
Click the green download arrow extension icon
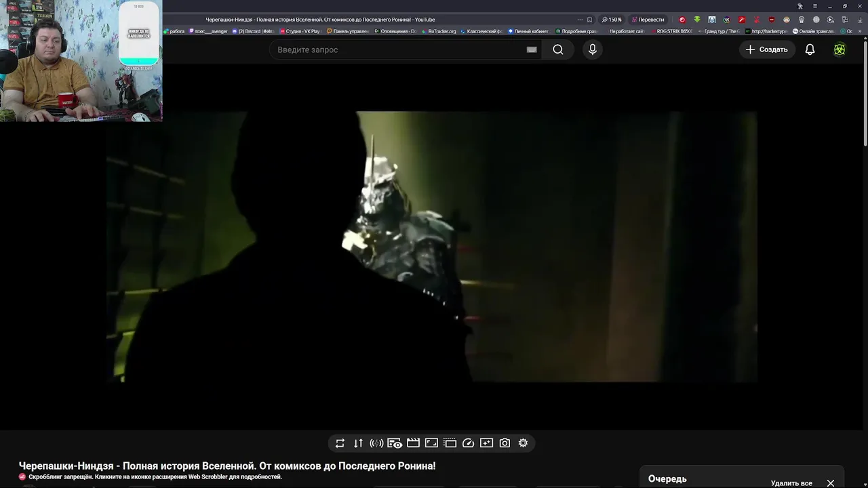pos(696,20)
